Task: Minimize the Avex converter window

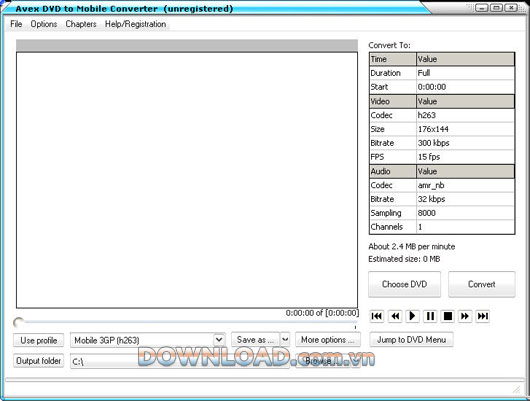Action: [x=481, y=7]
